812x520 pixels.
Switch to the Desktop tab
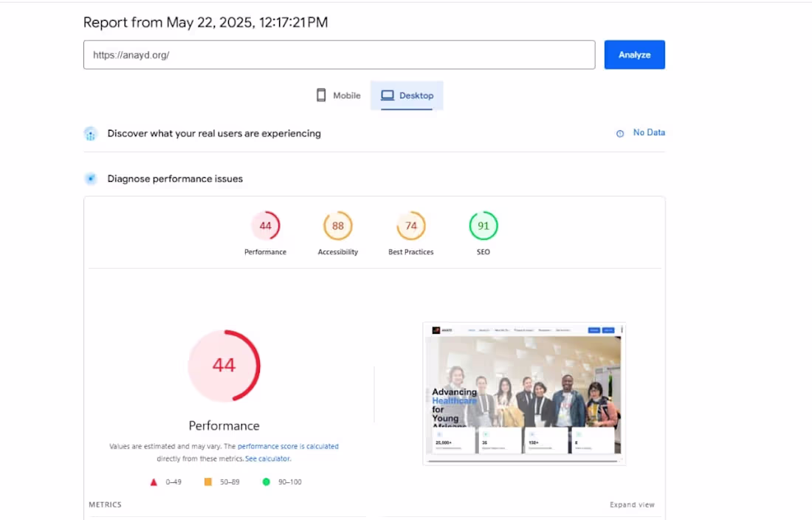click(407, 95)
